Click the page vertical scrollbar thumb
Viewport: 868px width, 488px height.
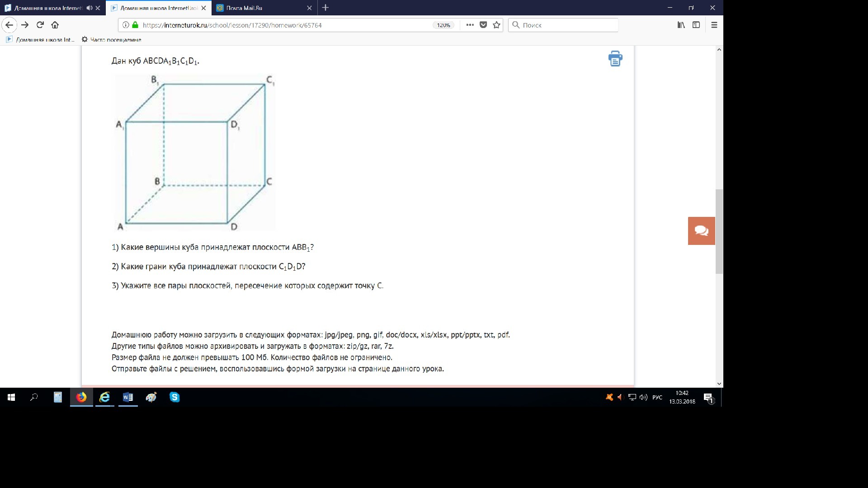pyautogui.click(x=719, y=231)
